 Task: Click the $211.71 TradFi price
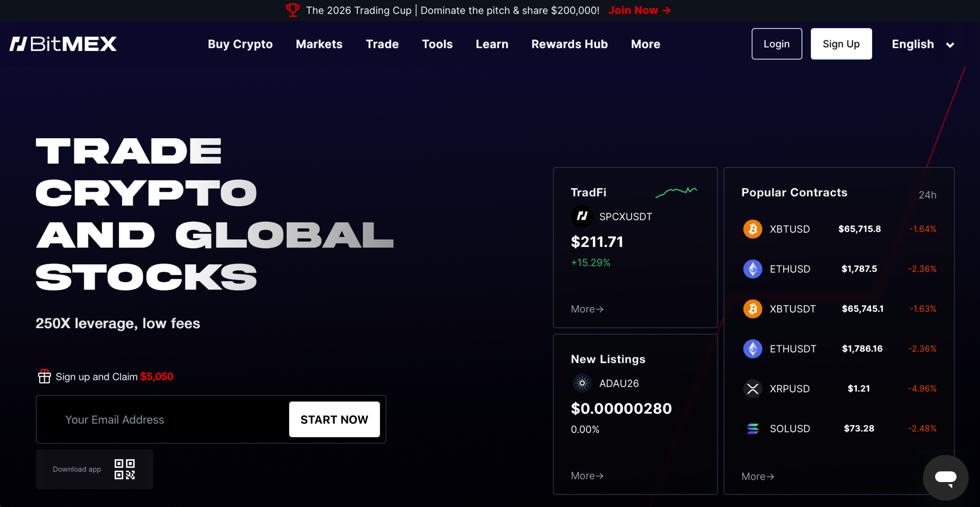[597, 242]
